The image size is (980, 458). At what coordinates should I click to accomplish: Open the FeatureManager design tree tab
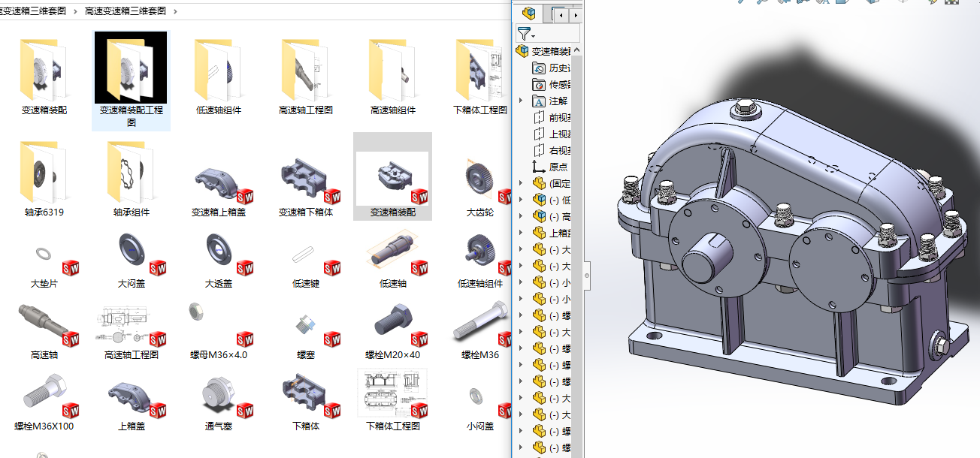coord(530,14)
